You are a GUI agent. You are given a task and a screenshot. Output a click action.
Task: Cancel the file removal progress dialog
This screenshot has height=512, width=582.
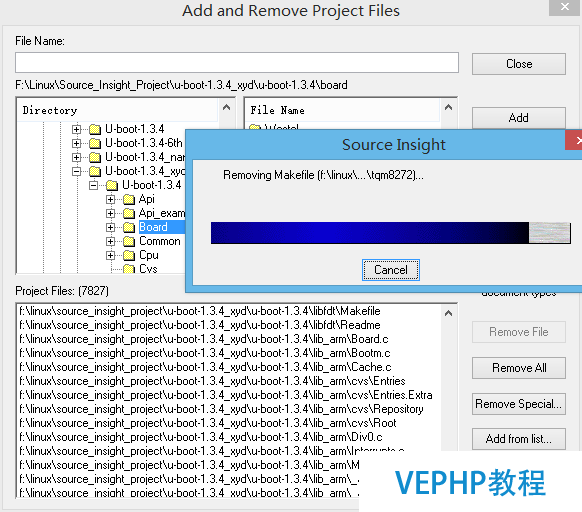click(x=391, y=270)
